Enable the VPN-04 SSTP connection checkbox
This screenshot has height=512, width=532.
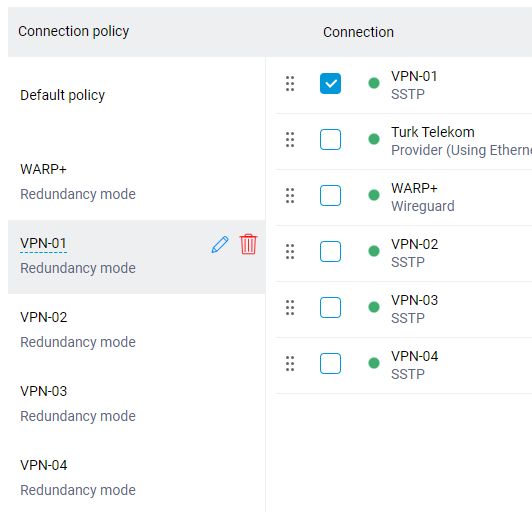(330, 363)
